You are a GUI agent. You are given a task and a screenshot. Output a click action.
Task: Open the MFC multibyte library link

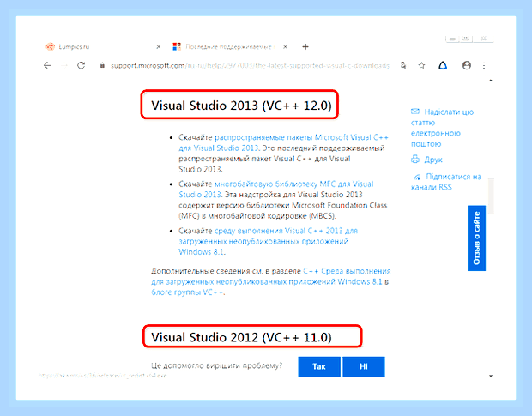(276, 190)
